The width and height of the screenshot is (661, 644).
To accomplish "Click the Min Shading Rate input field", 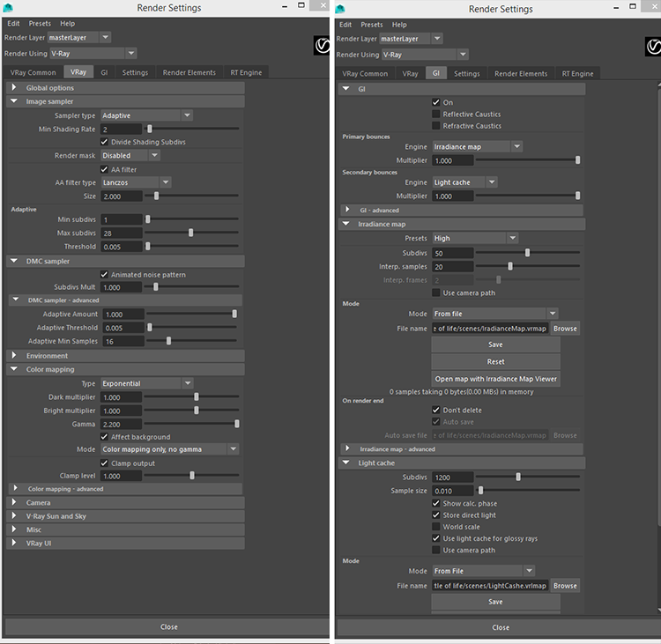I will coord(122,129).
